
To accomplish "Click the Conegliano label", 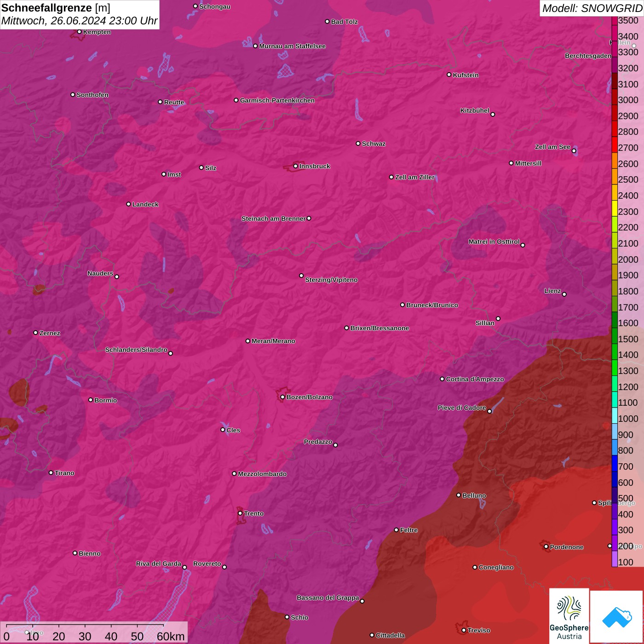I will (x=496, y=567).
